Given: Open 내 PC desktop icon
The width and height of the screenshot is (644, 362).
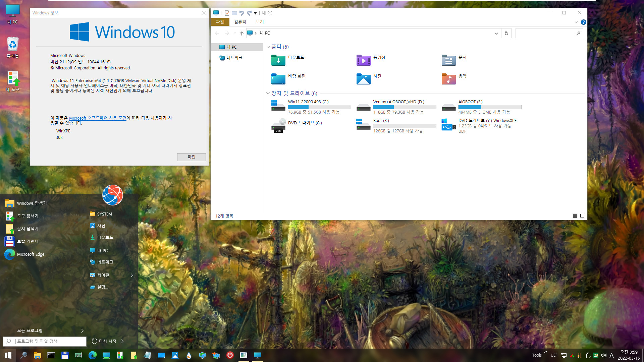Looking at the screenshot, I should (12, 14).
